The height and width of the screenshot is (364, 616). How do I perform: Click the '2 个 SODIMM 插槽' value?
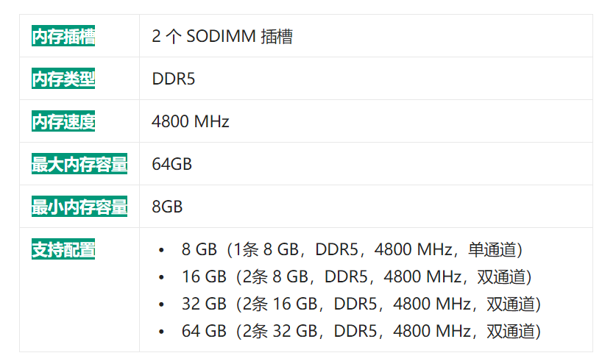222,36
